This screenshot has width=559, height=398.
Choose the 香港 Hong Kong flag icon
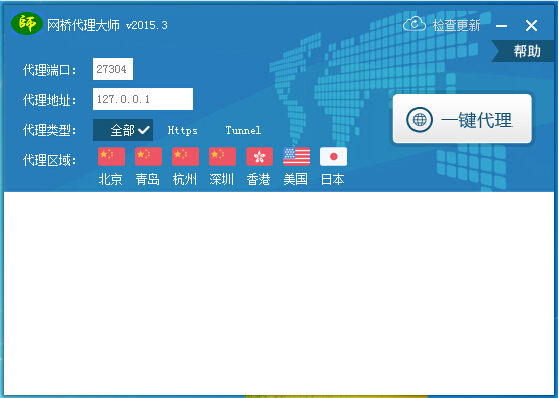point(260,157)
